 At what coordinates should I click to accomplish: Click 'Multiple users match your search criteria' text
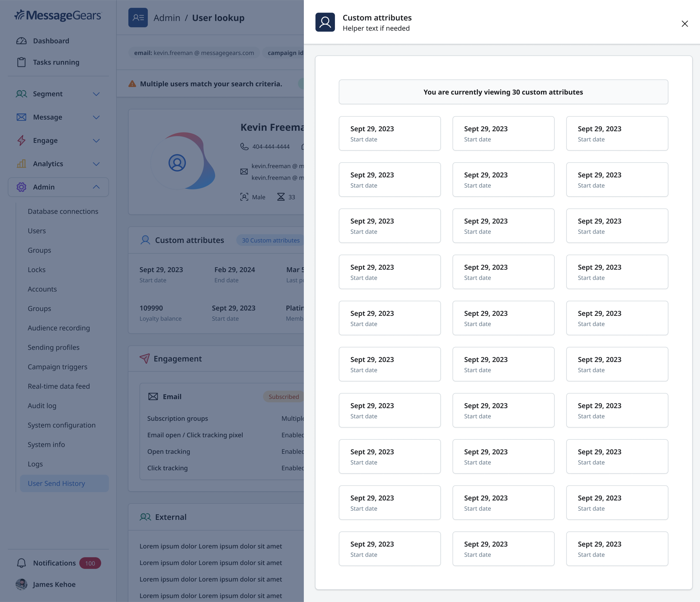211,84
